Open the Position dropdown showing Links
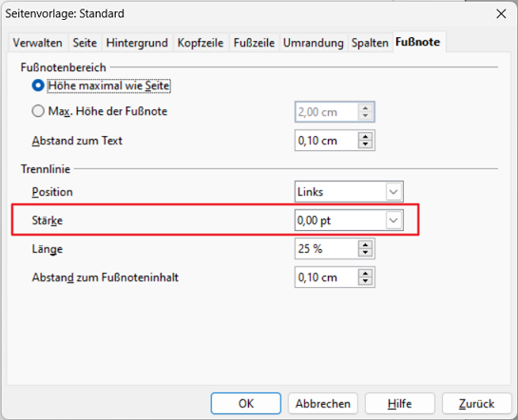 (349, 192)
